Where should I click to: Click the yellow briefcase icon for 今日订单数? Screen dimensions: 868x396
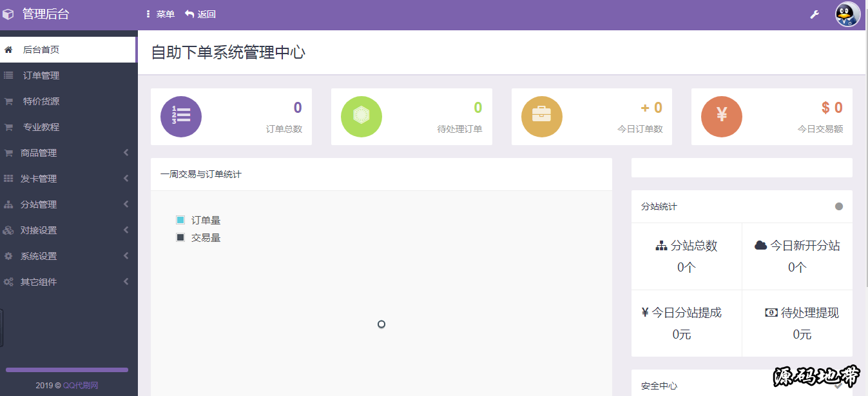tap(542, 117)
